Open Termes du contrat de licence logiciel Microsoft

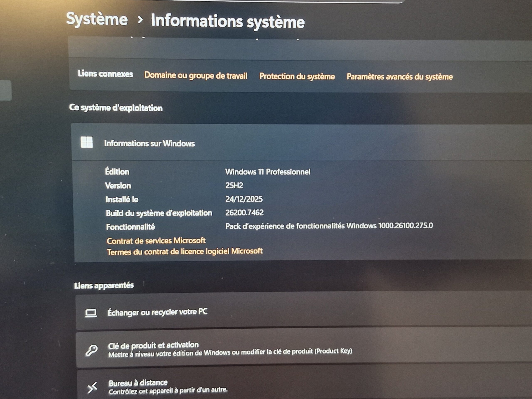(185, 252)
